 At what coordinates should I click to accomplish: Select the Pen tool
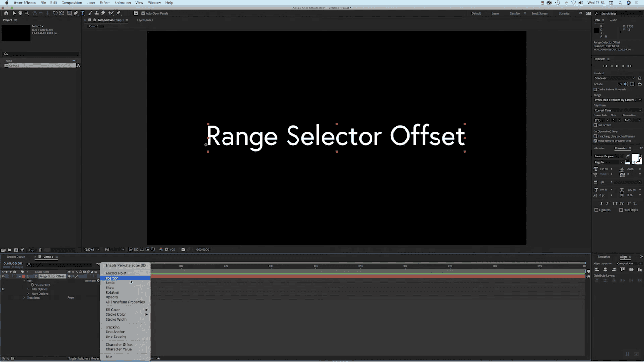[x=76, y=13]
